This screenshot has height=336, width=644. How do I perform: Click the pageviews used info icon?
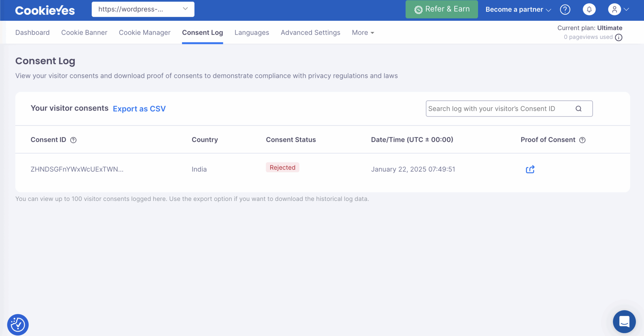pyautogui.click(x=619, y=37)
